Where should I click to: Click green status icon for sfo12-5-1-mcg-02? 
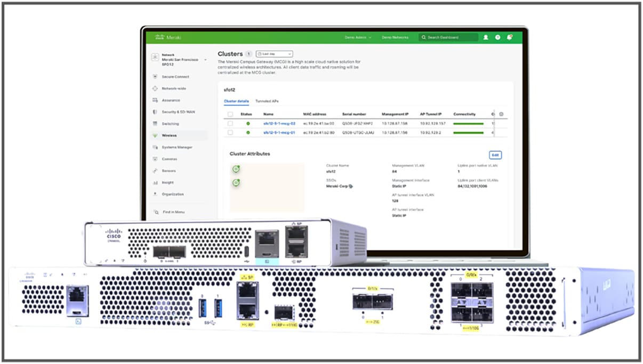[248, 124]
